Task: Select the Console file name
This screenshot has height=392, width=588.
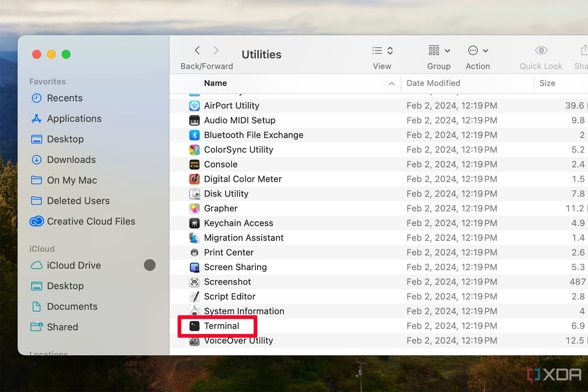Action: click(221, 164)
